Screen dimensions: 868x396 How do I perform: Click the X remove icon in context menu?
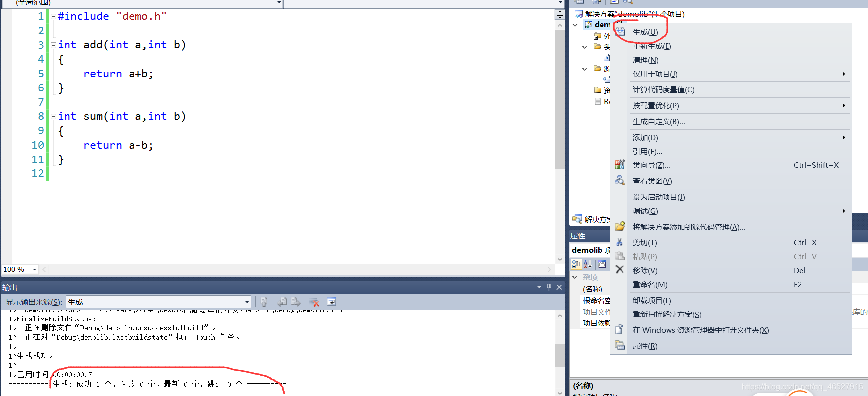click(x=620, y=269)
